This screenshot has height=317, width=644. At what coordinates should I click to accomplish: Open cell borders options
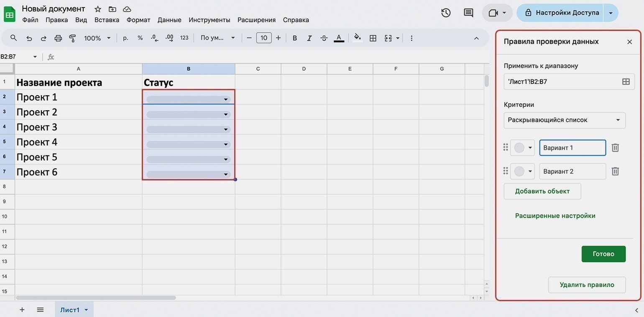point(373,38)
